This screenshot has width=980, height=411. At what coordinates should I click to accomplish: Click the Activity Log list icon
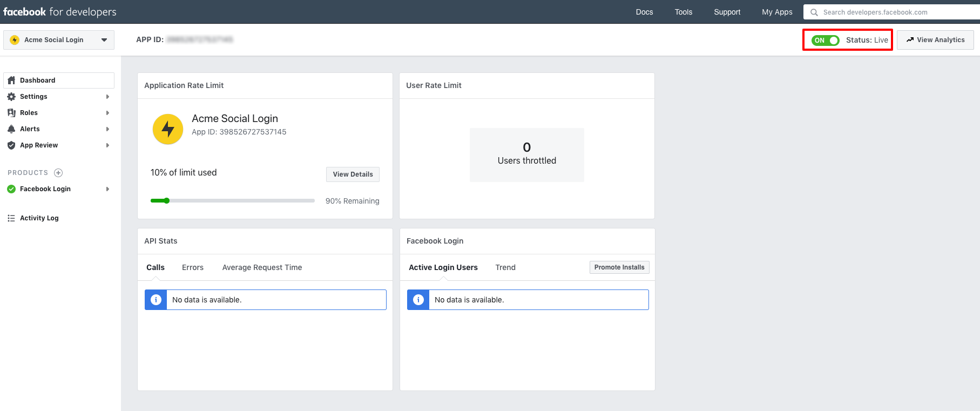(11, 218)
